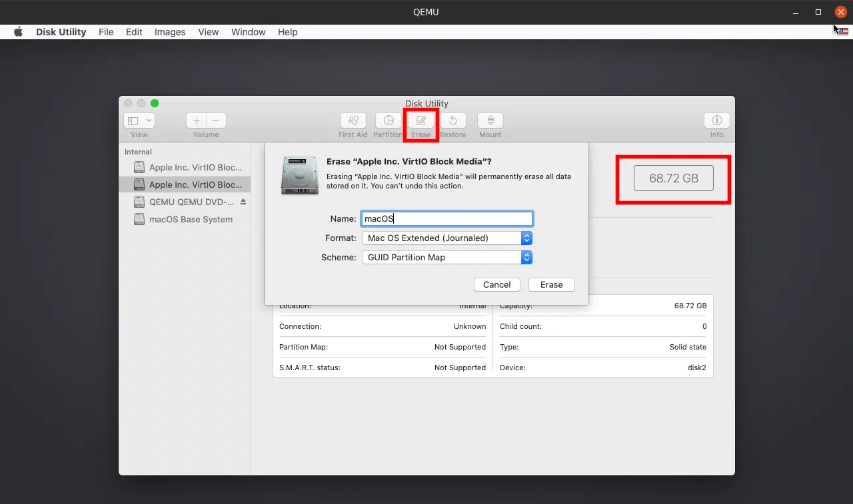Open the Apple menu
This screenshot has width=853, height=504.
coord(18,32)
